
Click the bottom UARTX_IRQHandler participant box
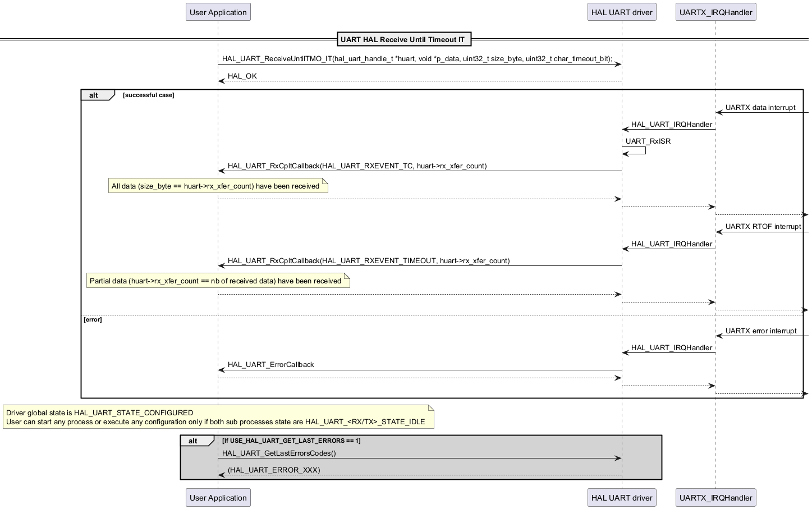pos(715,498)
